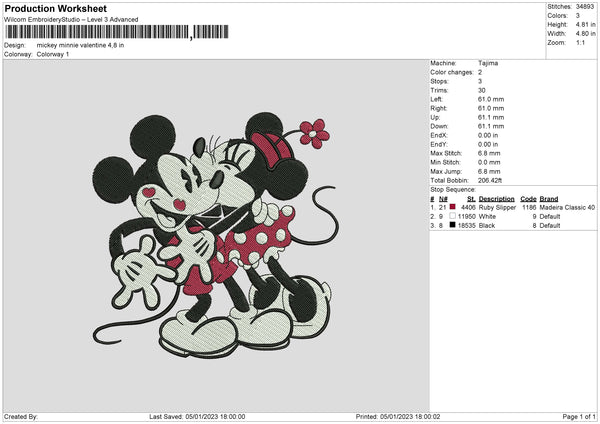Click design name 'mickey minnie valentine 4,8 in'
The height and width of the screenshot is (424, 600).
pyautogui.click(x=80, y=45)
